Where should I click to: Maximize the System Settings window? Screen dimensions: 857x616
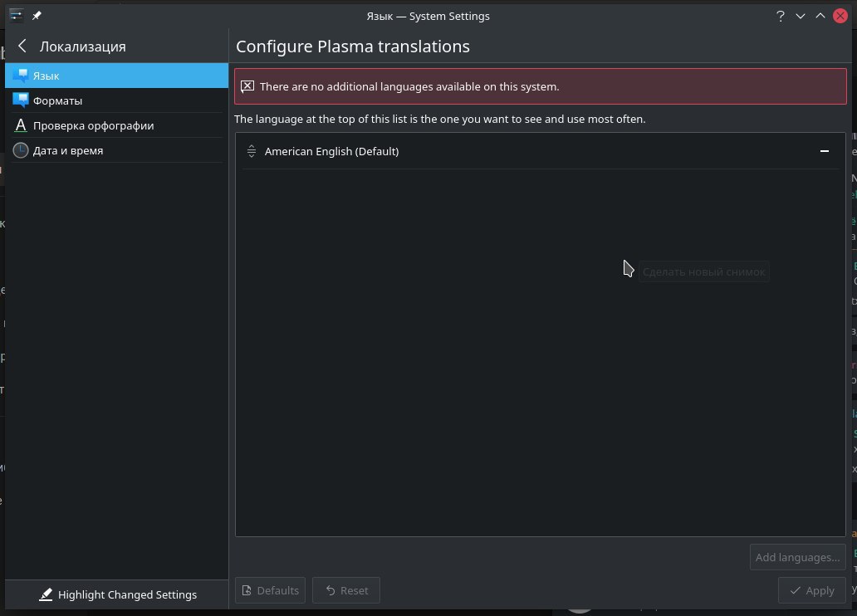point(820,16)
